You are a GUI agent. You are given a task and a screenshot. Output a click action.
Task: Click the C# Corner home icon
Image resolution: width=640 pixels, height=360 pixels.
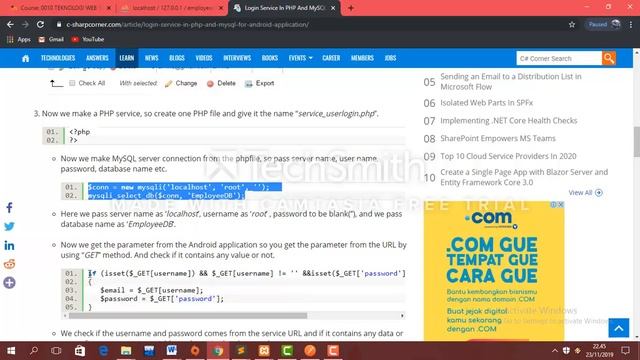point(25,58)
